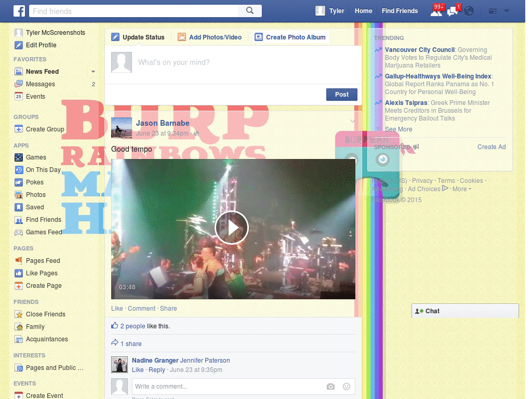
Task: Click the Acquaintances list icon
Action: coord(19,339)
